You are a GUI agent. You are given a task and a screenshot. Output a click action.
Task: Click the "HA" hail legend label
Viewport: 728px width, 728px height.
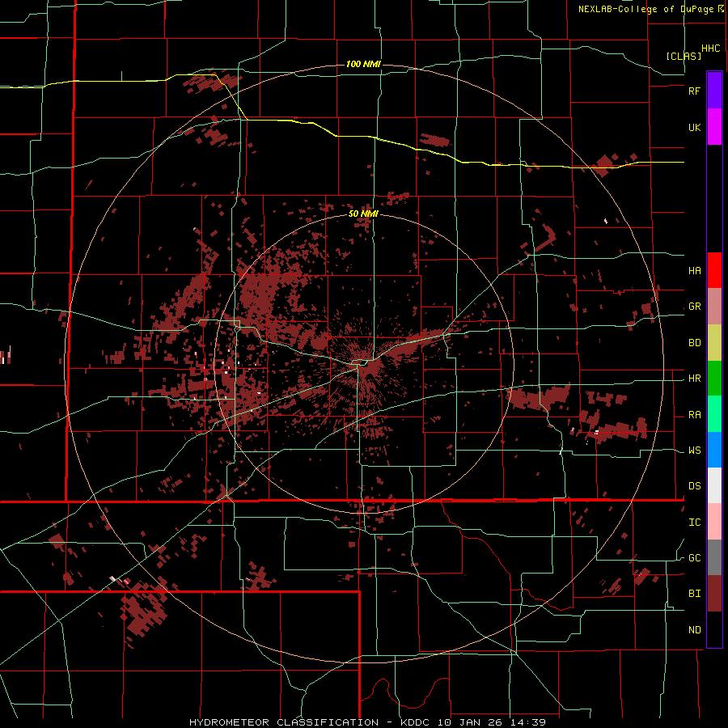(694, 271)
